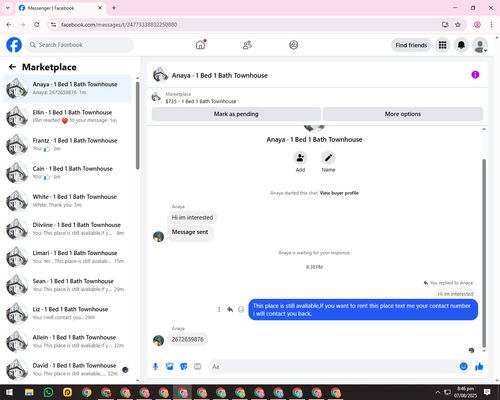500x400 pixels.
Task: Show hidden system tray icons
Action: [438, 392]
